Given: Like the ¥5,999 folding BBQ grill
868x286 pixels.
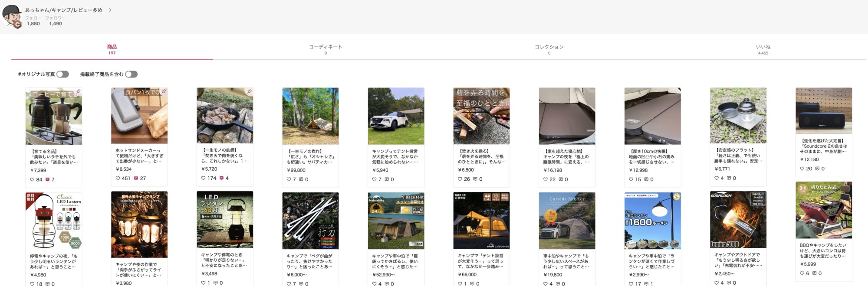Looking at the screenshot, I should (802, 273).
